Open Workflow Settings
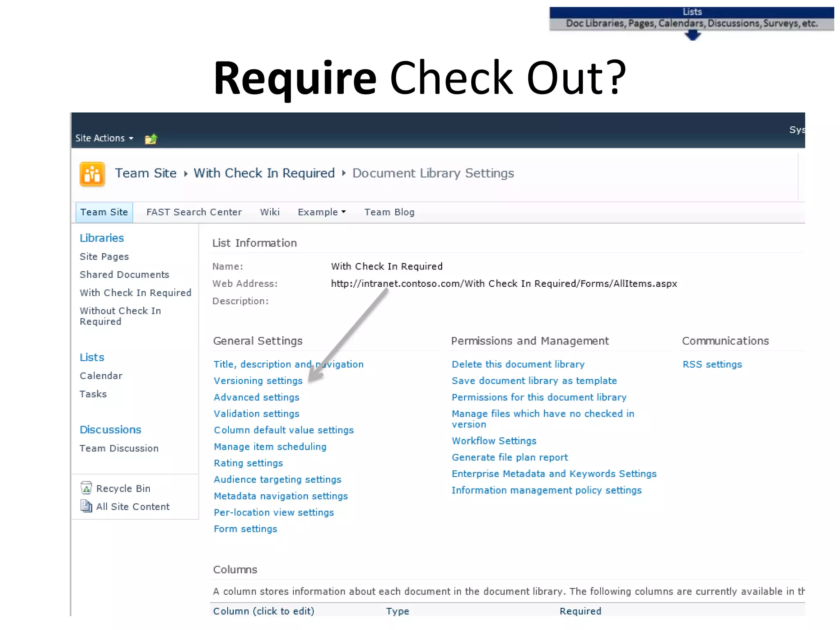Viewport: 840px width, 630px height. click(x=494, y=441)
